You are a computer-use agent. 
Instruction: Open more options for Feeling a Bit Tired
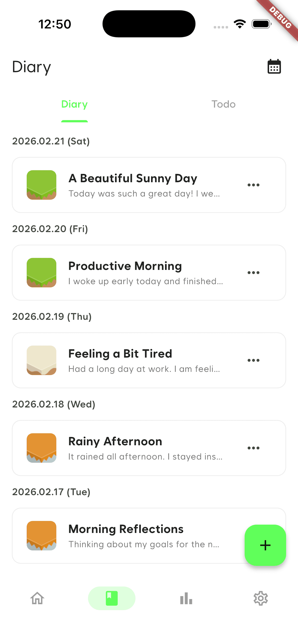tap(253, 360)
